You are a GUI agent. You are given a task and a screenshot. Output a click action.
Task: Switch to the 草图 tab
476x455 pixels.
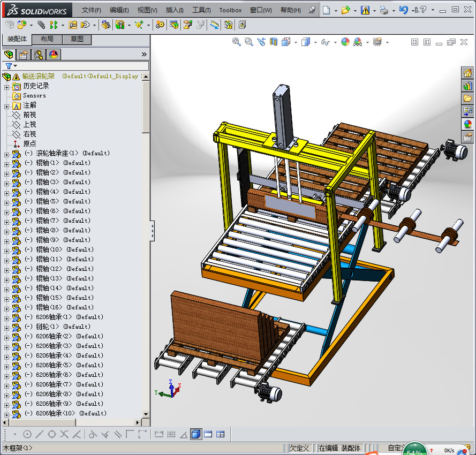[77, 39]
